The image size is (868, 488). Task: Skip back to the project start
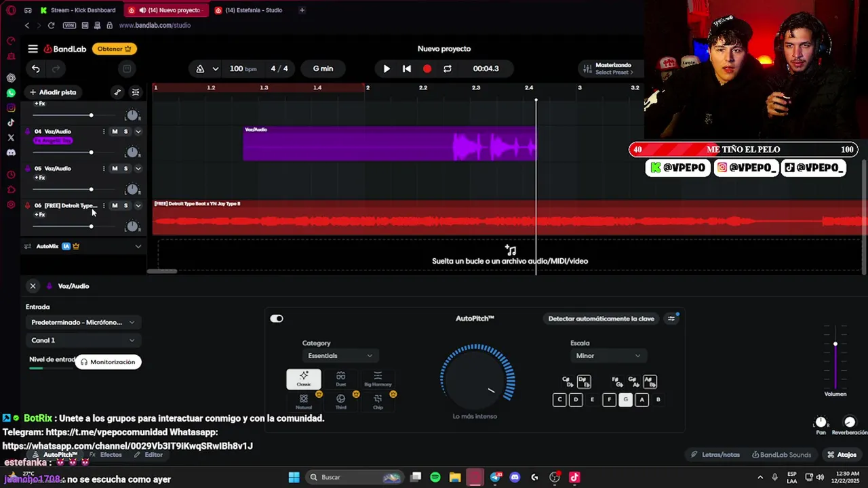[407, 68]
